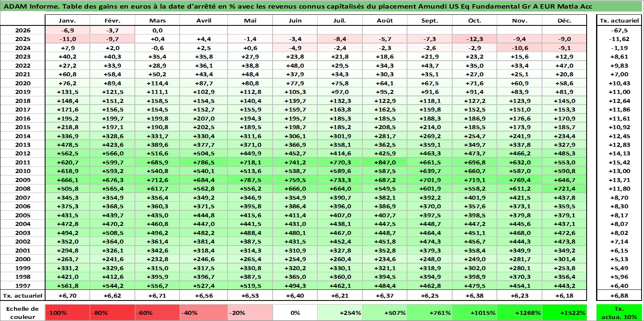Select the +443,2 cell for Déc. 1997
The height and width of the screenshot is (321, 644).
564,286
